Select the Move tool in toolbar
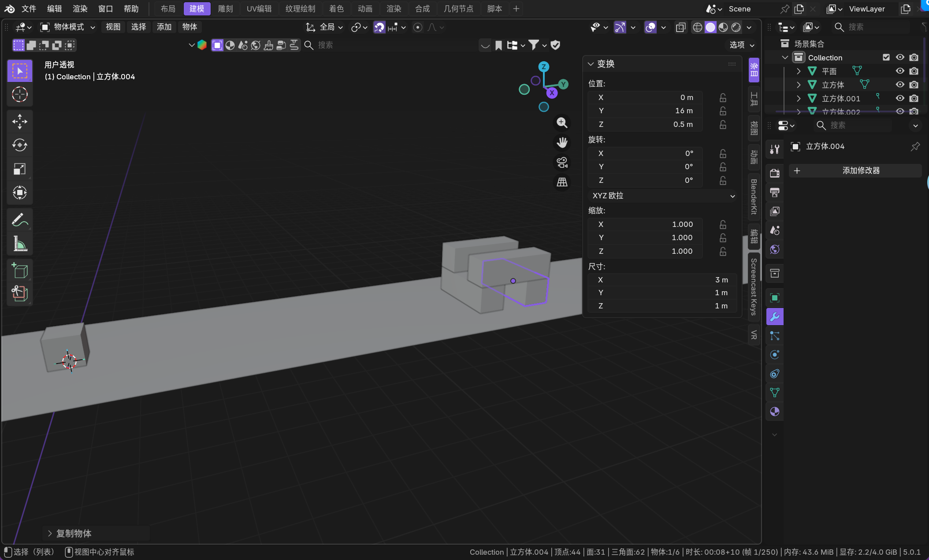 point(20,122)
